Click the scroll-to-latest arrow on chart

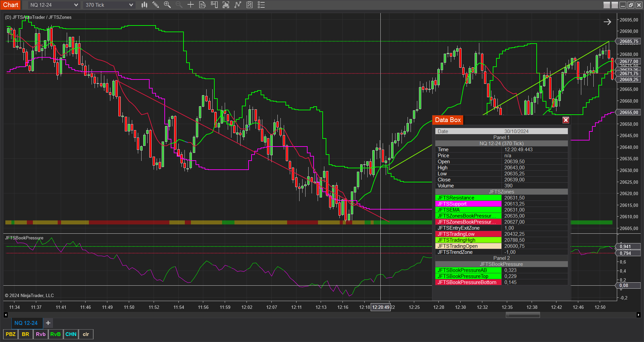pos(607,22)
